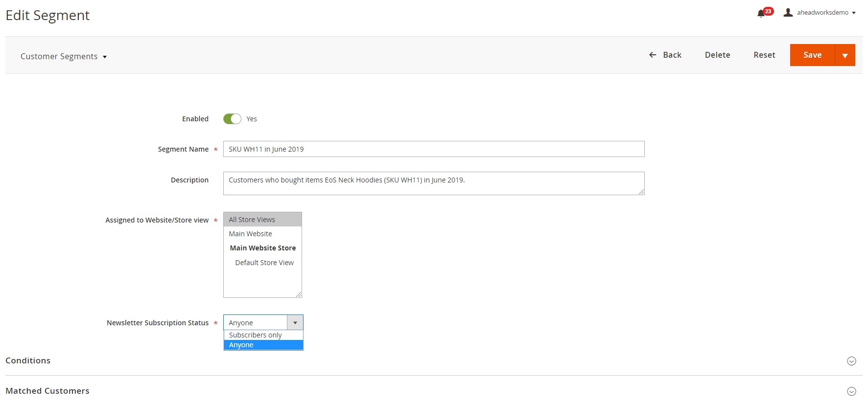The width and height of the screenshot is (868, 404).
Task: Select 'Main Website' in store list
Action: [250, 234]
